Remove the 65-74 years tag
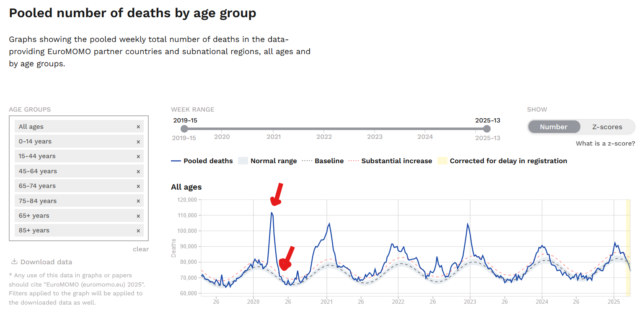644x310 pixels. [138, 186]
